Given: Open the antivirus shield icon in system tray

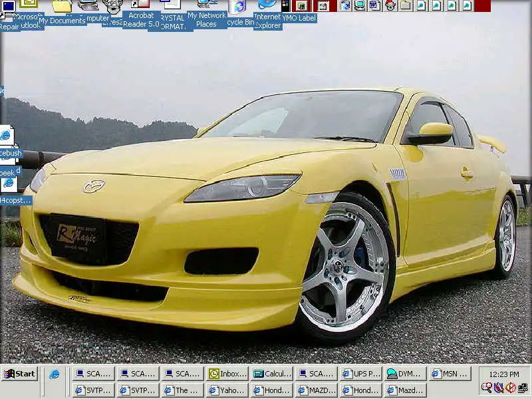Looking at the screenshot, I should coord(497,387).
